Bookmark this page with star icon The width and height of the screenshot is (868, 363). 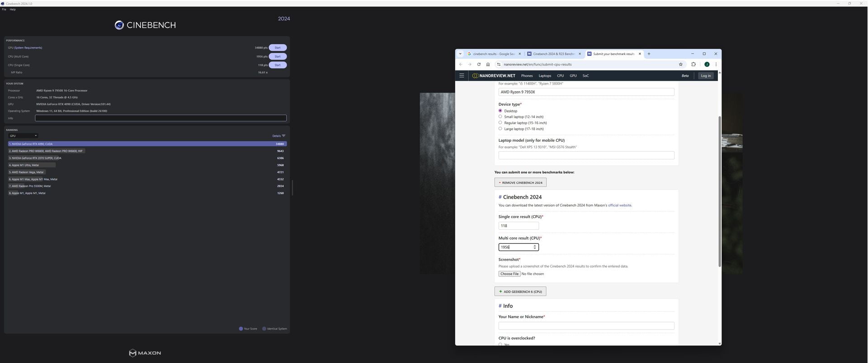tap(680, 64)
